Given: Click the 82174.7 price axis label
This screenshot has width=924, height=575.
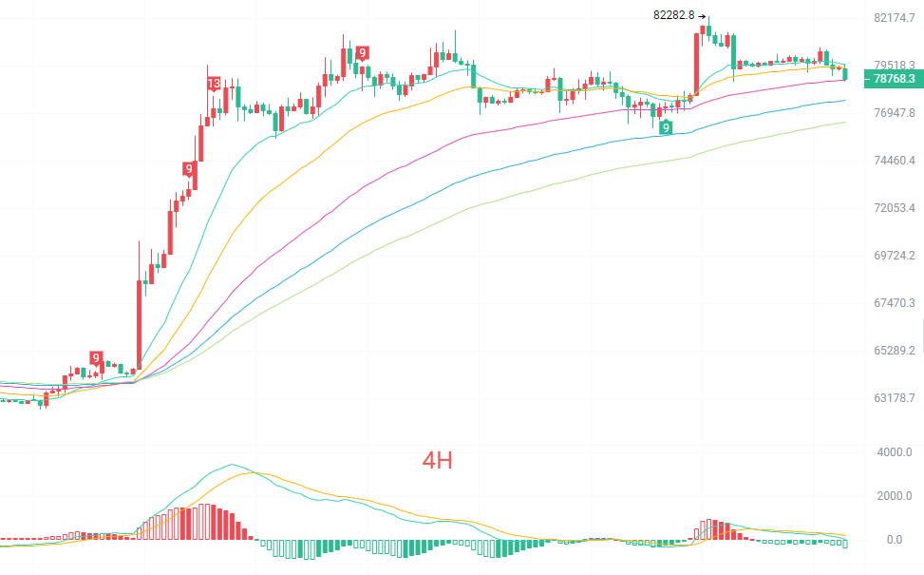Looking at the screenshot, I should 895,18.
